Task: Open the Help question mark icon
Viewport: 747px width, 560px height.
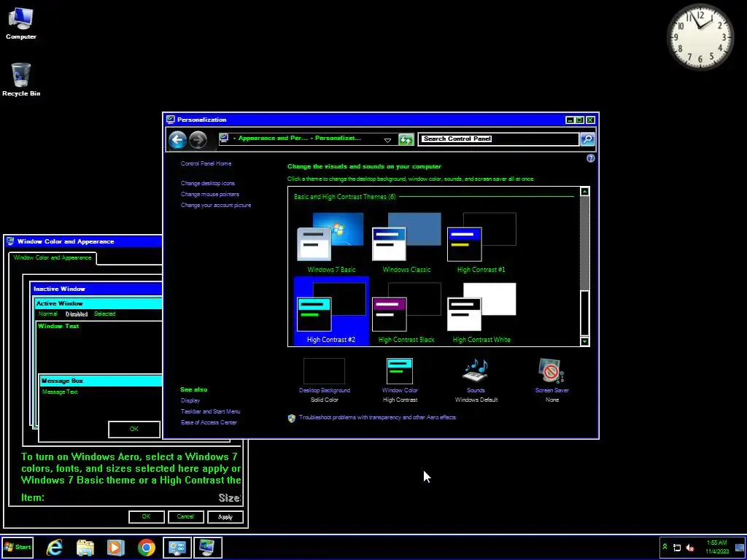Action: (590, 158)
